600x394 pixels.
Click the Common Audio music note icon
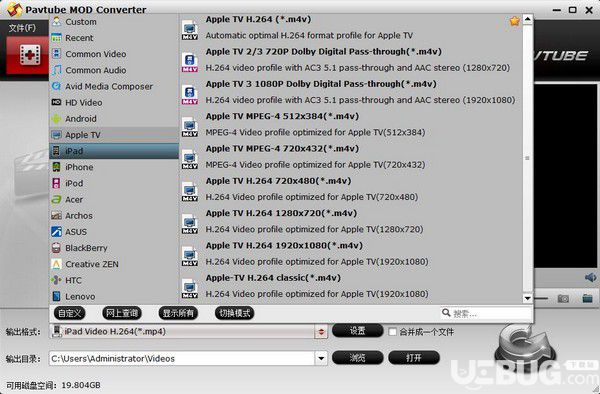[56, 70]
